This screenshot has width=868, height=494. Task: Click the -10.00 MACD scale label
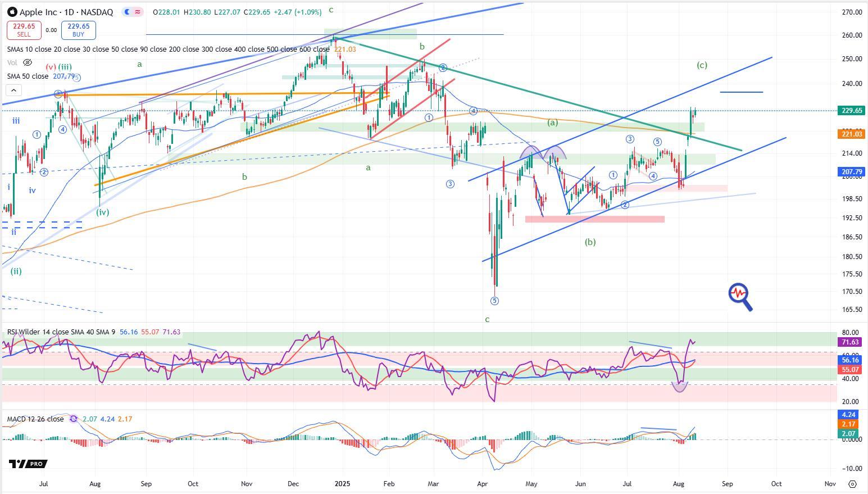(x=852, y=468)
